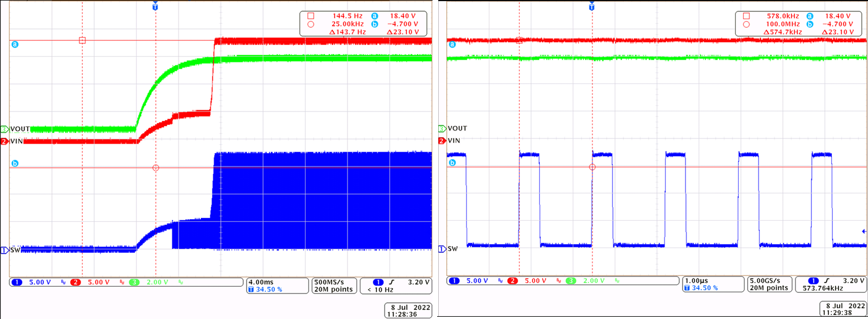Click the circle cursor handle on right capture
The image size is (868, 319).
click(592, 167)
